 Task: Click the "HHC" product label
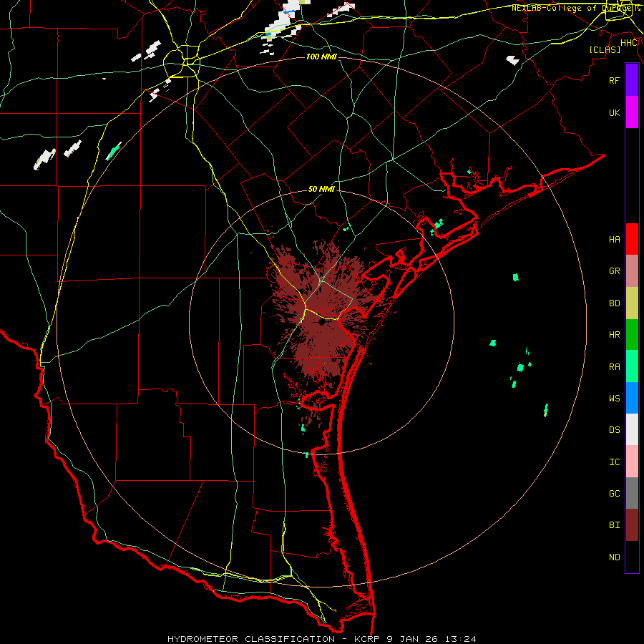629,43
